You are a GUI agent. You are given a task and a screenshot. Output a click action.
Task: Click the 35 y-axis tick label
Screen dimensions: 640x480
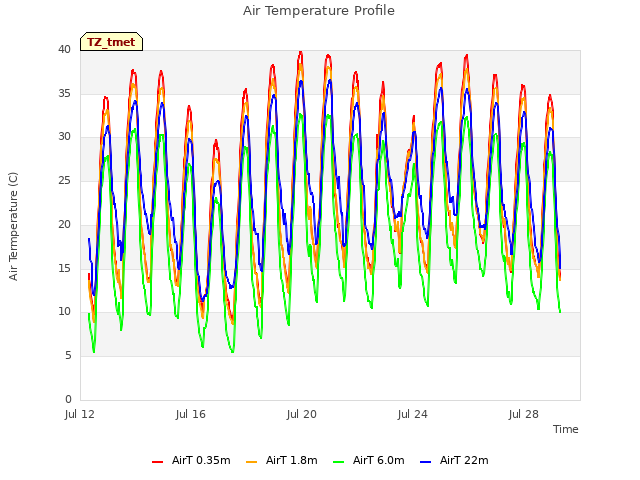64,93
